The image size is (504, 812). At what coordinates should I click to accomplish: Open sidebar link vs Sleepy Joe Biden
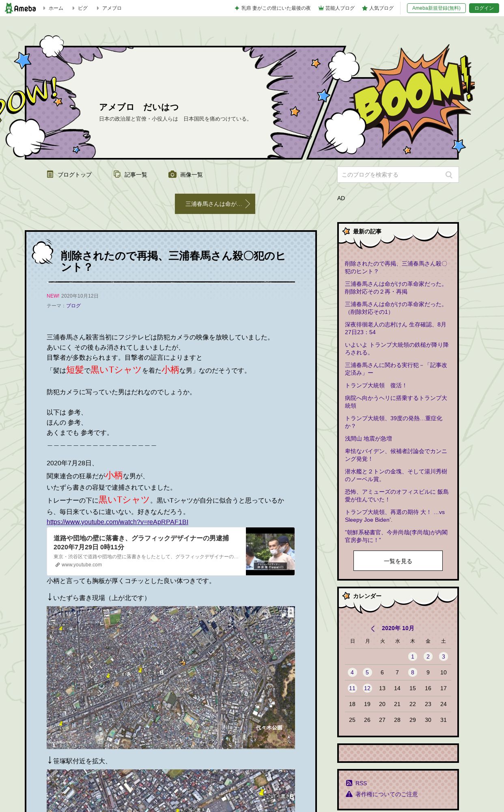pyautogui.click(x=394, y=516)
